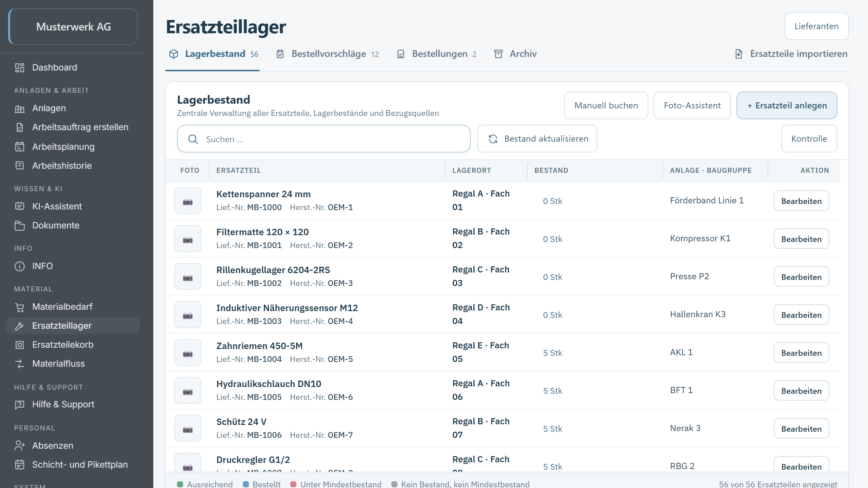Click Arbeitsauftrag erstellen document icon
Screen dimensions: 868x488
point(20,127)
